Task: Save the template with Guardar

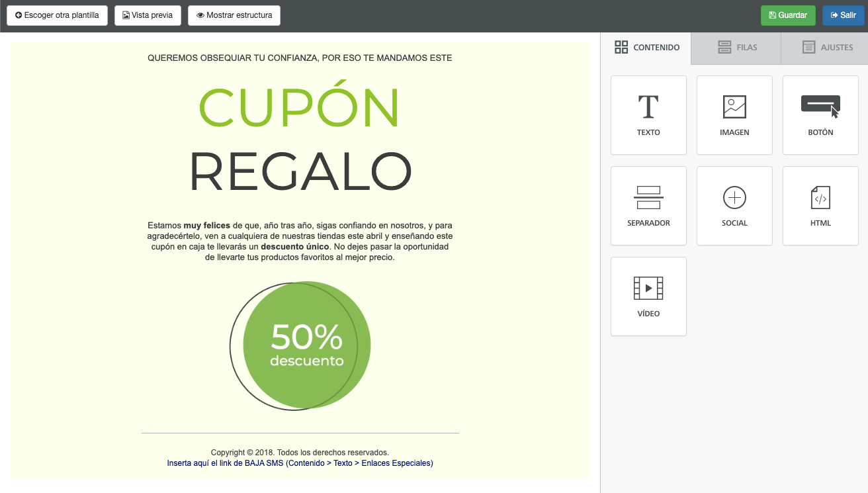Action: (787, 15)
